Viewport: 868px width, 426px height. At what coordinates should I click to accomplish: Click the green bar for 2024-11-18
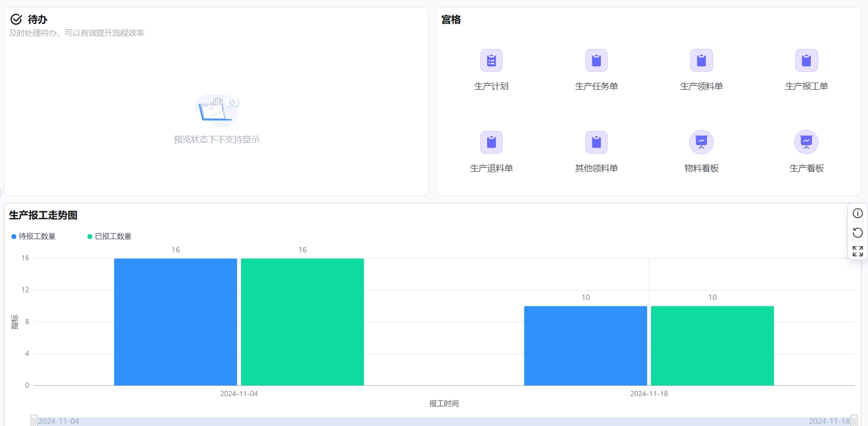coord(712,346)
